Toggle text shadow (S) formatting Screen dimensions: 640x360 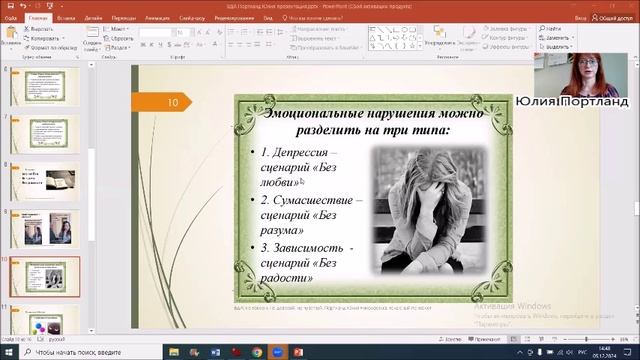click(x=169, y=44)
